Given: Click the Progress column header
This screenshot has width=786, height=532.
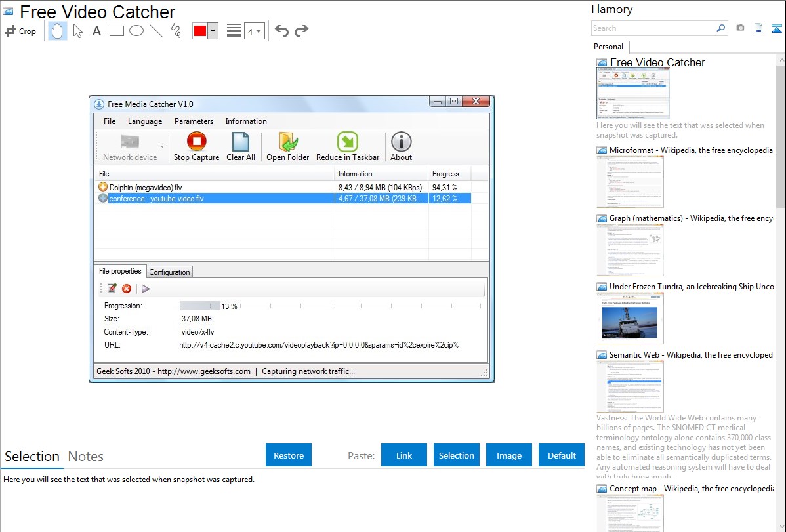Looking at the screenshot, I should click(x=449, y=174).
